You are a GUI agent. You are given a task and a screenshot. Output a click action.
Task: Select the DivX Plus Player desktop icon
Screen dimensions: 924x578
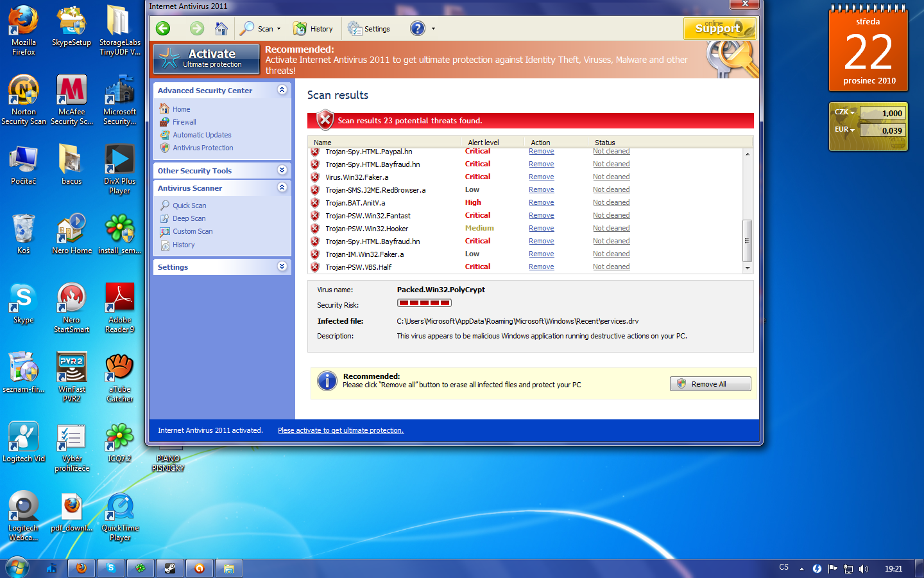point(119,170)
